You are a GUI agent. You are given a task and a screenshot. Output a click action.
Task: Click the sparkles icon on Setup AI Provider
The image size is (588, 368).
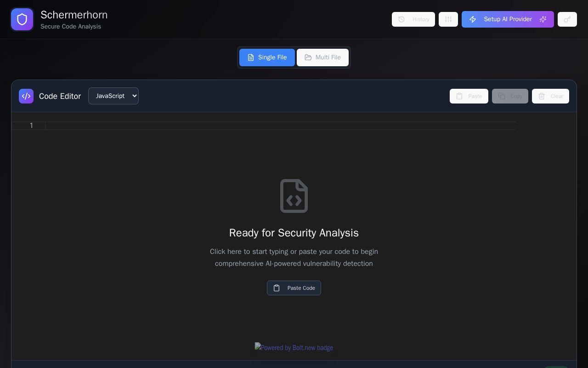point(543,19)
